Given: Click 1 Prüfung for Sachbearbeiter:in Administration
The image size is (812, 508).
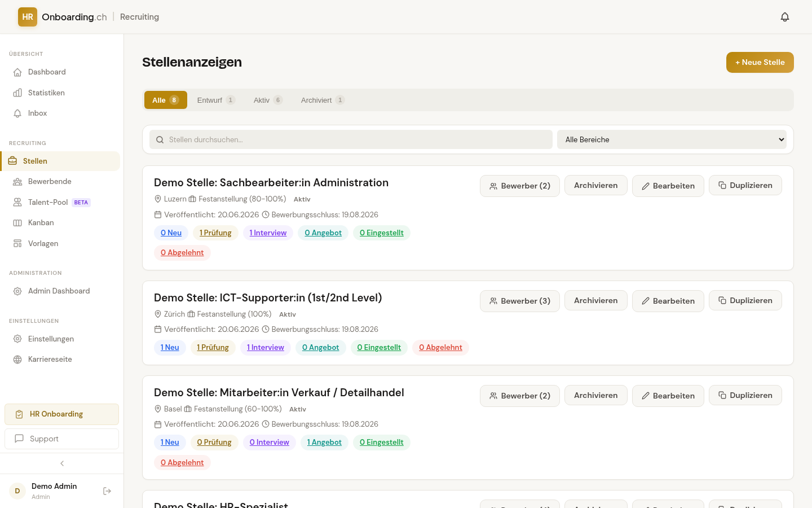Looking at the screenshot, I should pyautogui.click(x=215, y=233).
